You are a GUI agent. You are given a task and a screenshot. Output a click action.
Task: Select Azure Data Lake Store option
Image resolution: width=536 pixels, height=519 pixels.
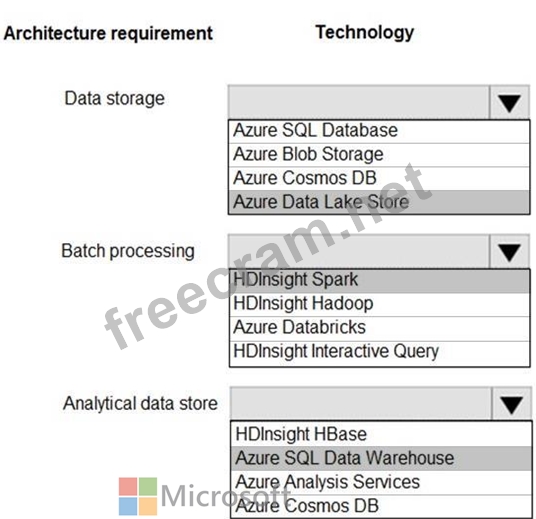(379, 202)
